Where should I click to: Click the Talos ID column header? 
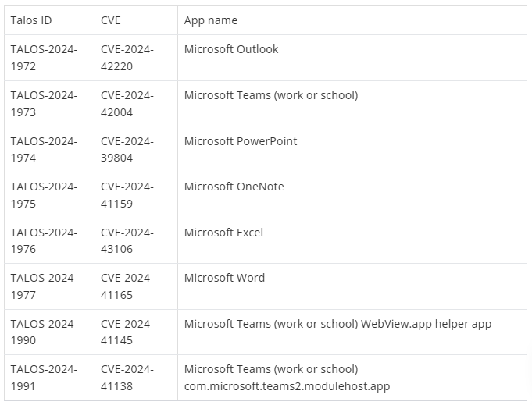point(31,20)
